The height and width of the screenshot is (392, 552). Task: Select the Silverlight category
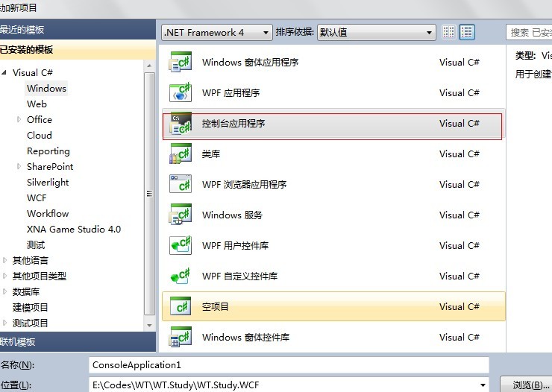point(48,183)
